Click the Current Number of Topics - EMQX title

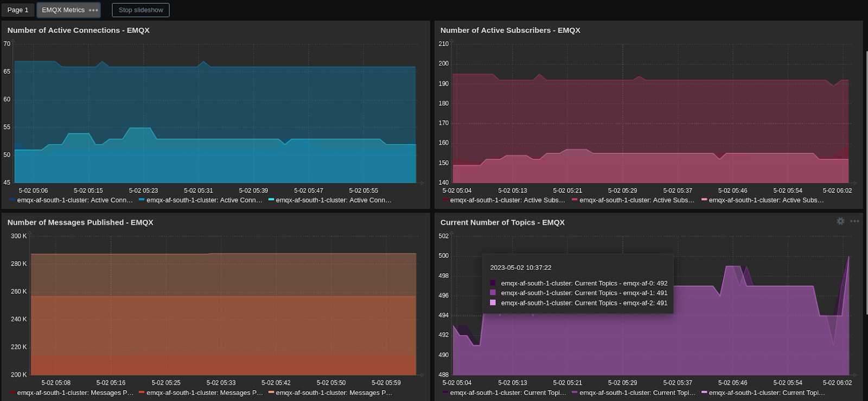coord(502,222)
